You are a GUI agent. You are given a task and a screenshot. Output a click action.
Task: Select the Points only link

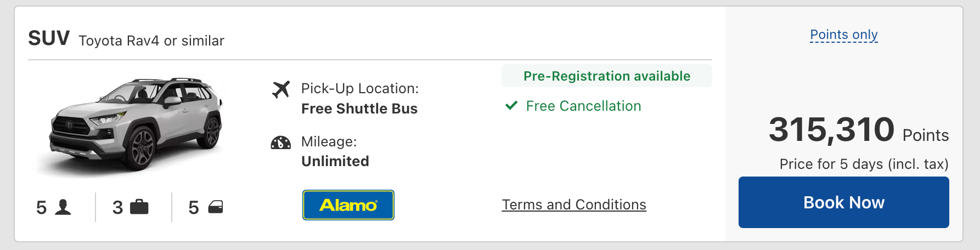[x=844, y=35]
